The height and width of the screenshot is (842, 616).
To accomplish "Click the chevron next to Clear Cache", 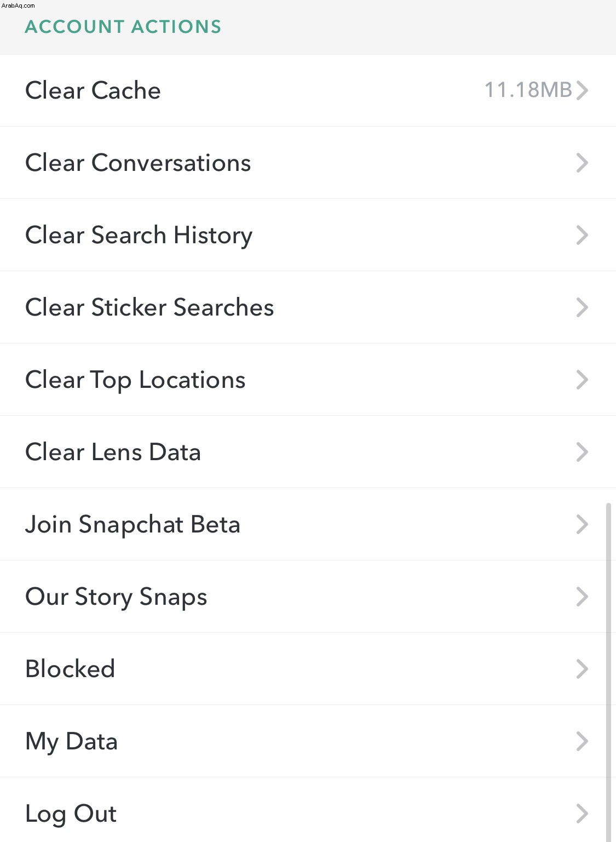I will [x=582, y=90].
